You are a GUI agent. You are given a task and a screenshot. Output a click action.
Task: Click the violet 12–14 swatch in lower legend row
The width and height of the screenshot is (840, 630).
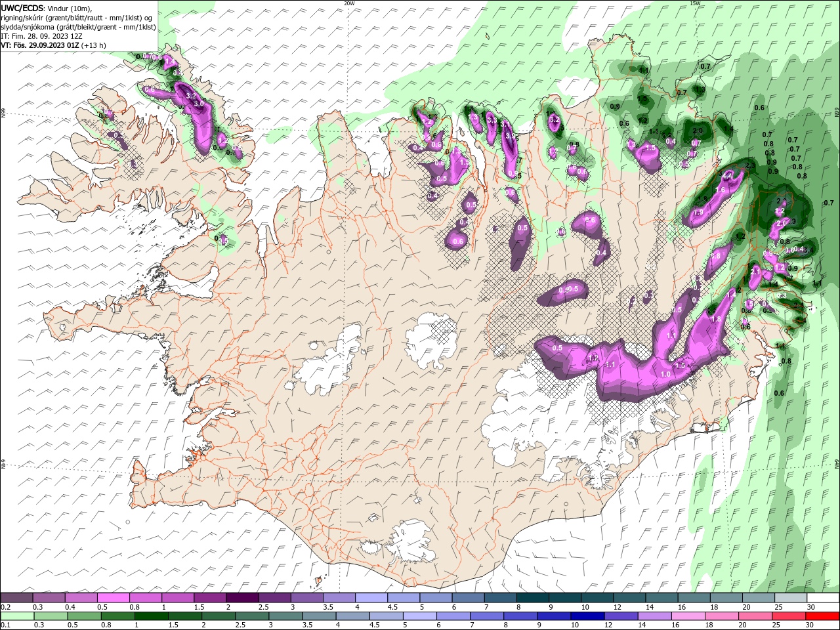(621, 616)
